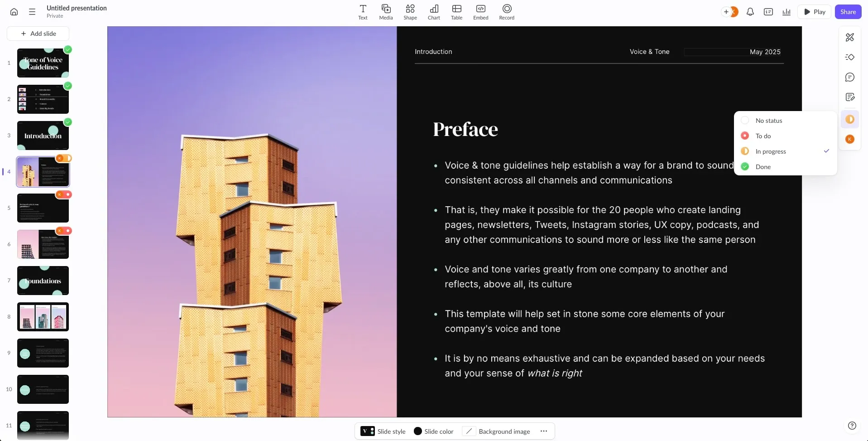Image resolution: width=868 pixels, height=441 pixels.
Task: Open the Slide color swatch
Action: (433, 431)
